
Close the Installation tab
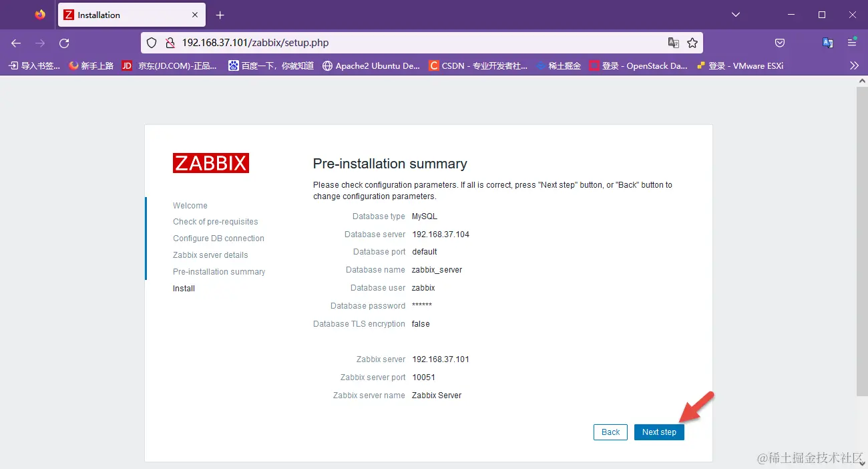coord(195,15)
